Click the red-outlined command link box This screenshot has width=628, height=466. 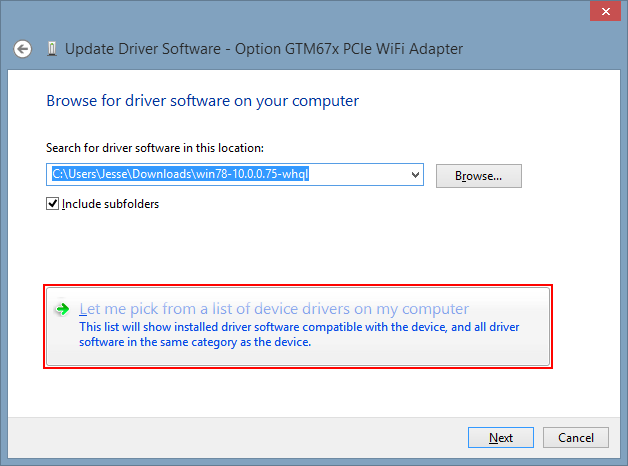point(298,327)
